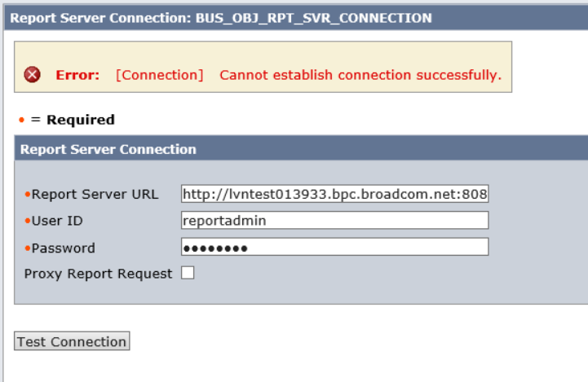
Task: Select the Password field label
Action: [63, 248]
